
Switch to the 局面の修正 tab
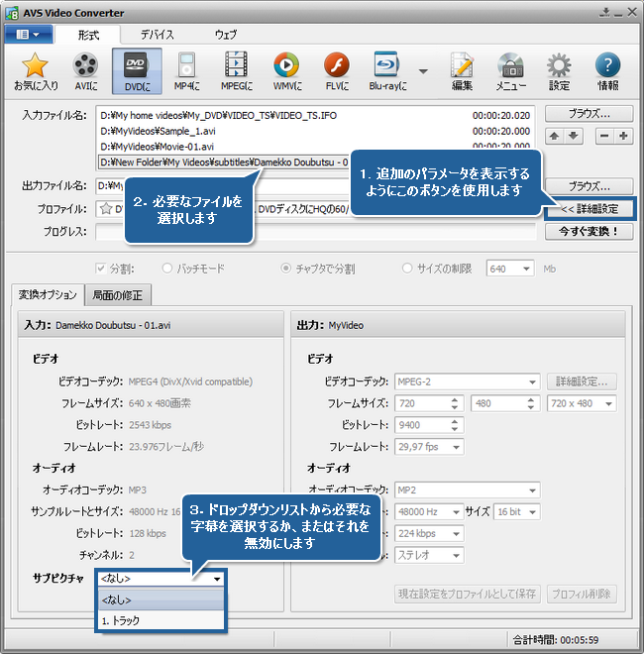[x=118, y=294]
